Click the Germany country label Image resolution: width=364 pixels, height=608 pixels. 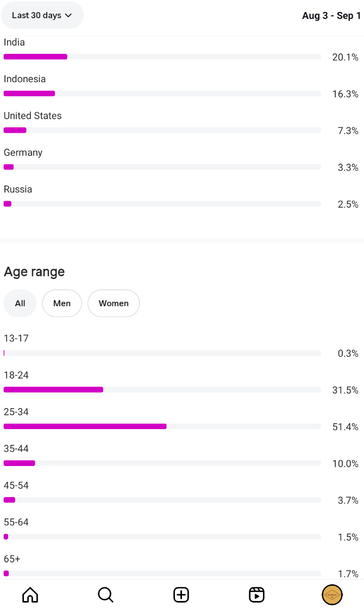[x=23, y=153]
